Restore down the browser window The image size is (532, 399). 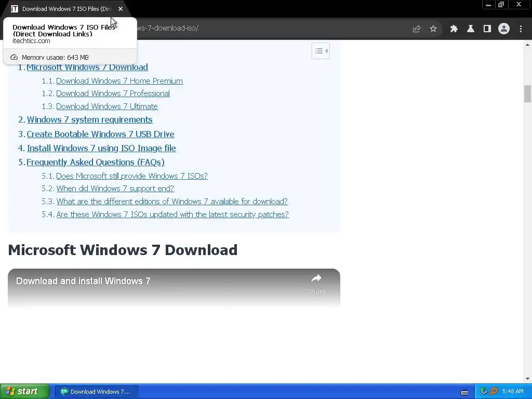[501, 5]
